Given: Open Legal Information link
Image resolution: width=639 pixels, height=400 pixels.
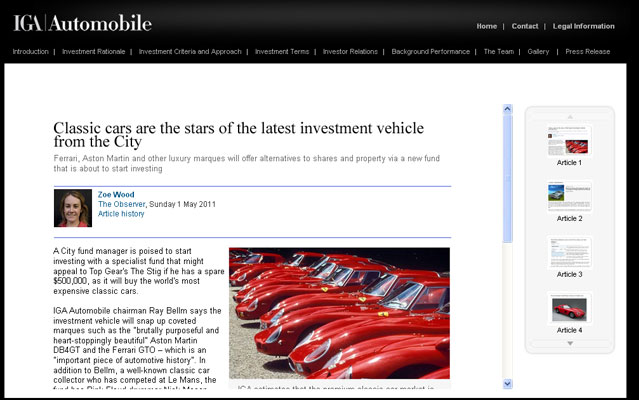Looking at the screenshot, I should pyautogui.click(x=583, y=26).
